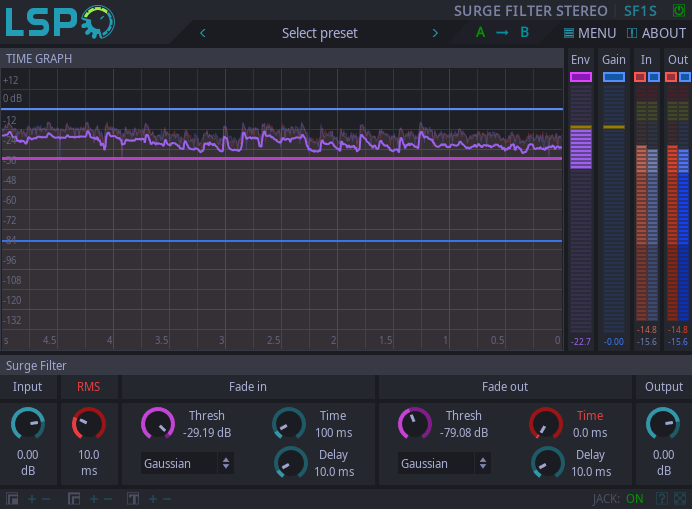Click the Fade out Delay knob
This screenshot has width=692, height=509.
point(548,463)
